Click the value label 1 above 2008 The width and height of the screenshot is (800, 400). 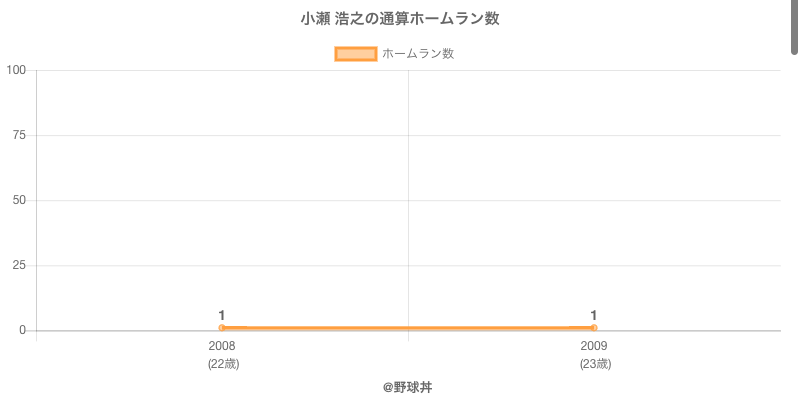point(222,315)
